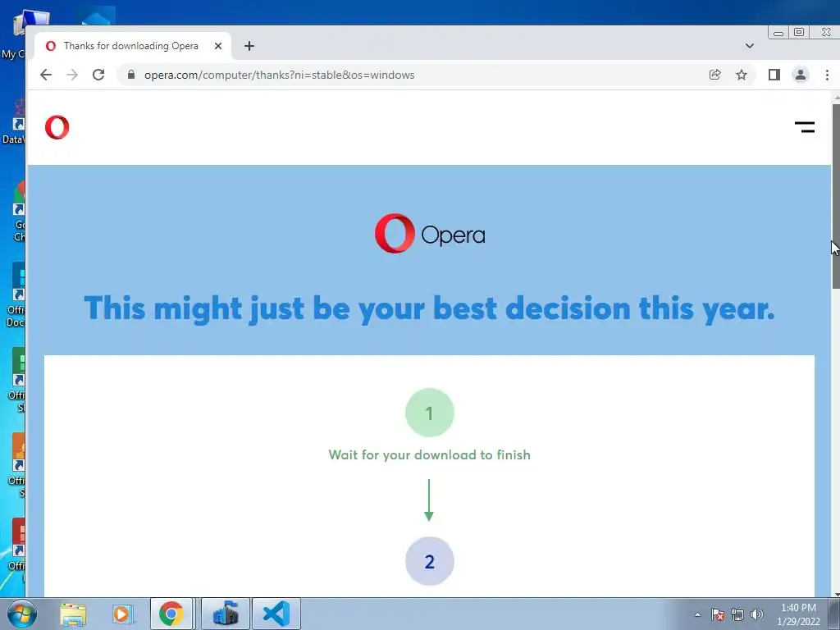Bookmark this page with the star
The height and width of the screenshot is (630, 840).
pyautogui.click(x=742, y=75)
